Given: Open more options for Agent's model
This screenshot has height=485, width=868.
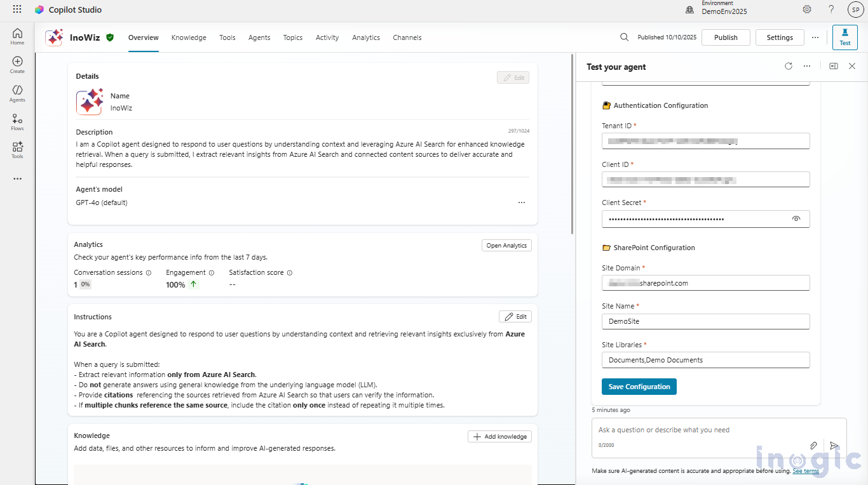Looking at the screenshot, I should coord(522,202).
